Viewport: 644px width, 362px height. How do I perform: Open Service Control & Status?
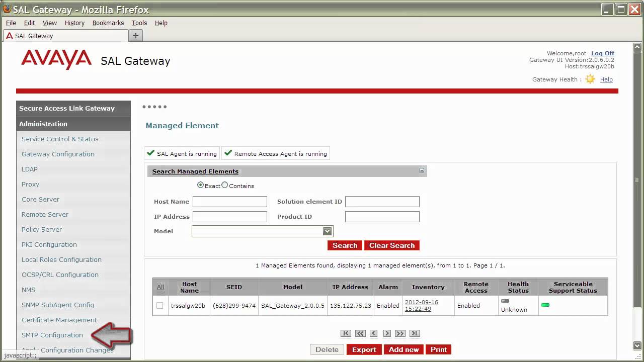coord(60,139)
